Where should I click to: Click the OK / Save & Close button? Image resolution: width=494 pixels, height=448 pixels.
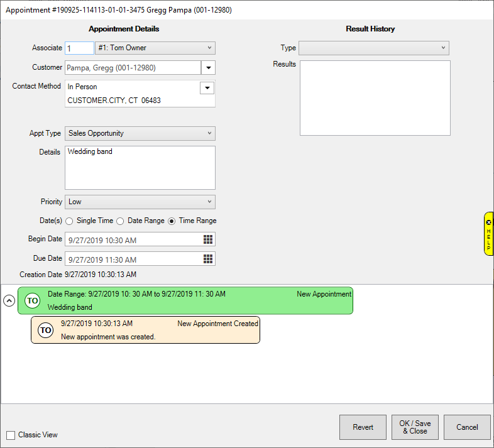point(415,427)
